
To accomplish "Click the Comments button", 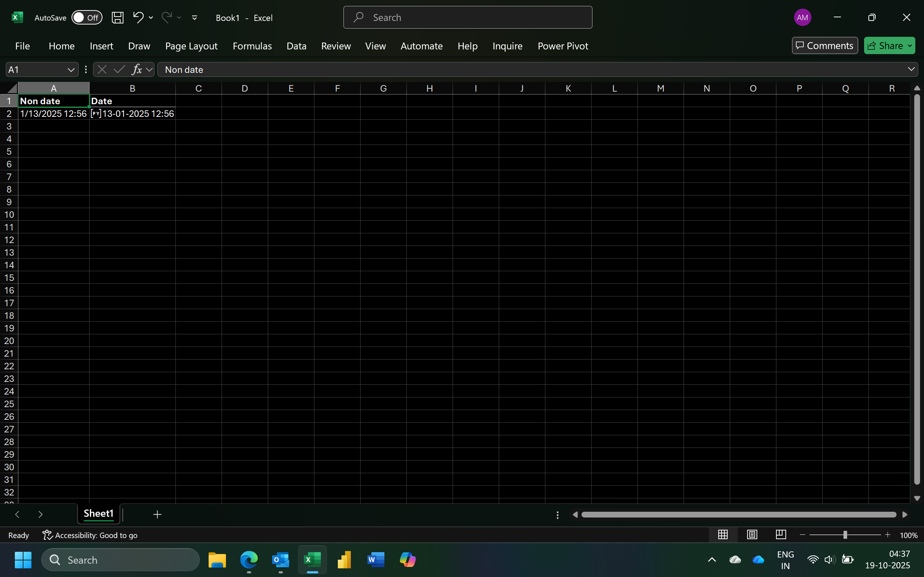I will tap(824, 46).
